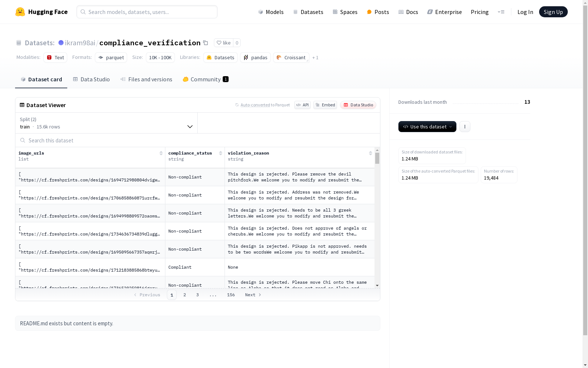
Task: Copy dataset name with the copy icon
Action: coord(206,43)
